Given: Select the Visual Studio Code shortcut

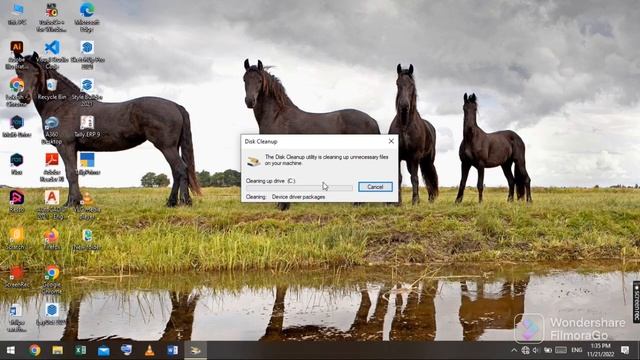Looking at the screenshot, I should pyautogui.click(x=52, y=55).
